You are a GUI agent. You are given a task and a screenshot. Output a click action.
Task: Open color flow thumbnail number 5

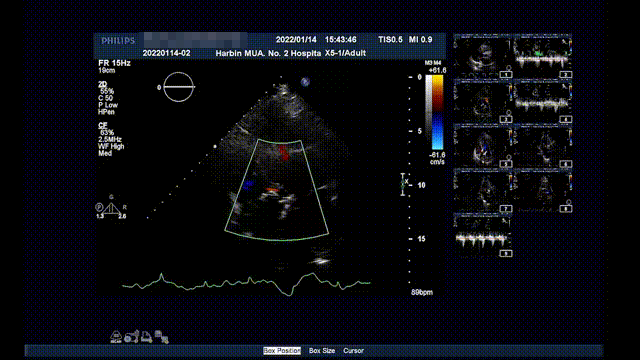tap(482, 147)
